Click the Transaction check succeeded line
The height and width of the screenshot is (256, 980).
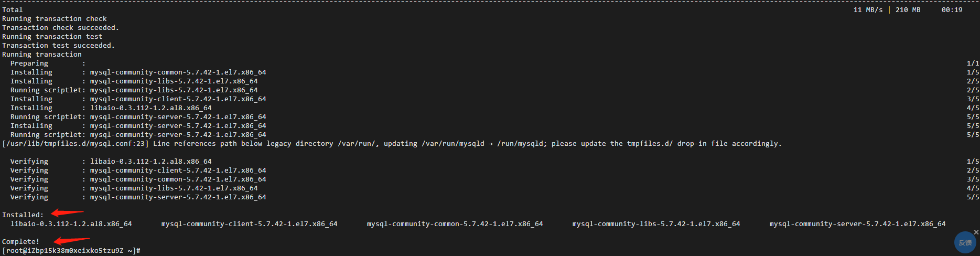(x=61, y=28)
